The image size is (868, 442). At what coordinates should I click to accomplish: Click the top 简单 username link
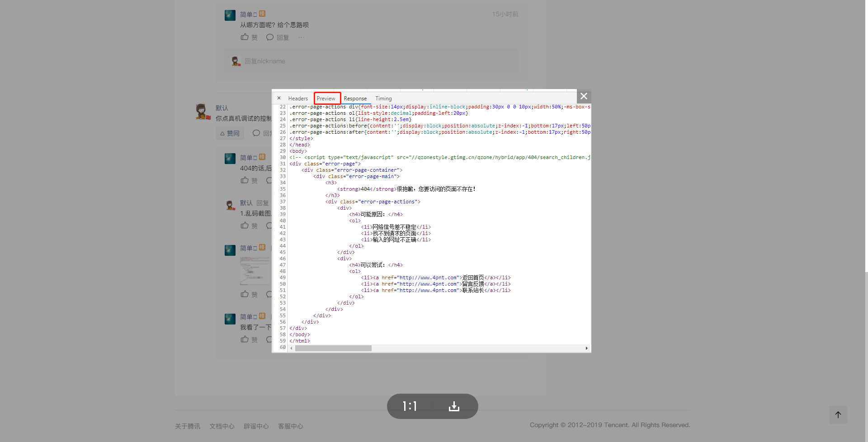pos(248,14)
